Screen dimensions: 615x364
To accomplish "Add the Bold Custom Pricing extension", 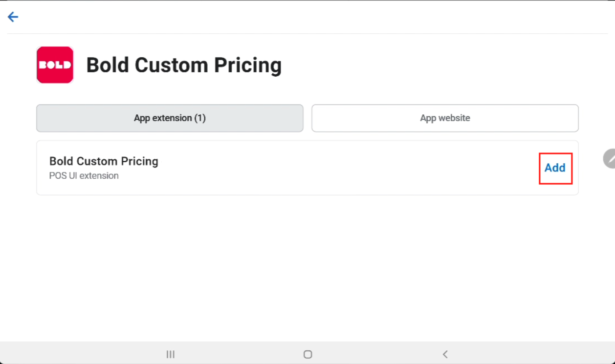I will (x=555, y=168).
